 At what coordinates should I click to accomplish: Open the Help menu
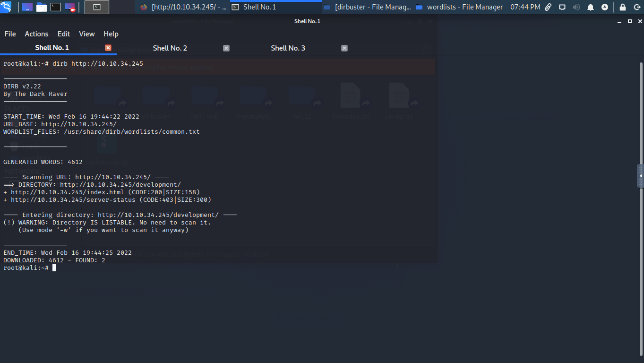[111, 34]
